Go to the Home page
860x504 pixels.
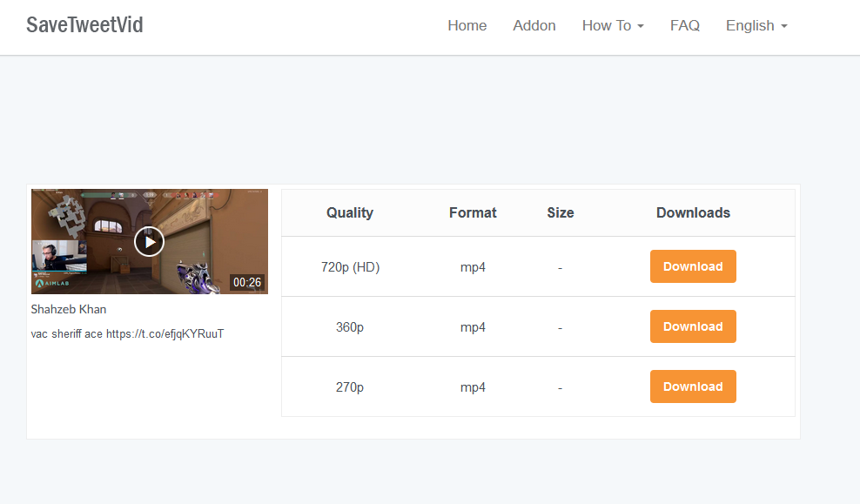click(x=467, y=26)
